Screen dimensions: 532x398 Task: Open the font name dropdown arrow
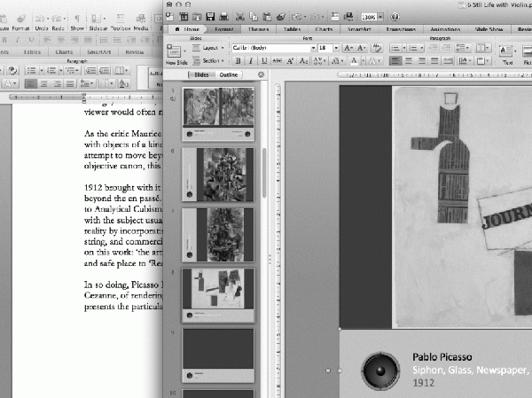click(313, 48)
